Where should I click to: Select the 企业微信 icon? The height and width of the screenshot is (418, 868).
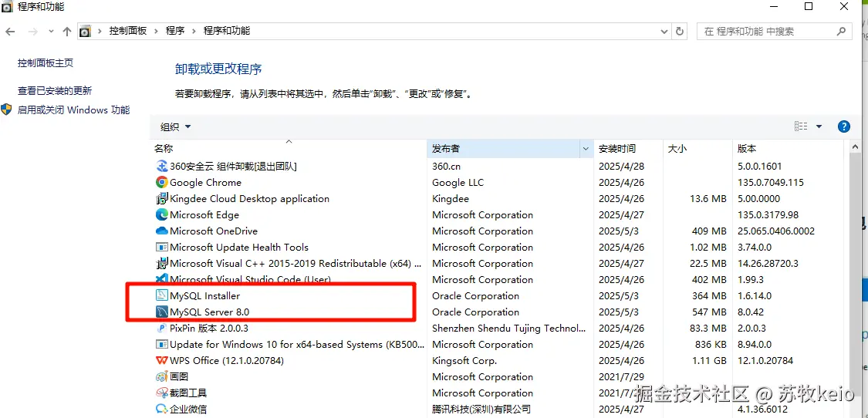[x=162, y=410]
